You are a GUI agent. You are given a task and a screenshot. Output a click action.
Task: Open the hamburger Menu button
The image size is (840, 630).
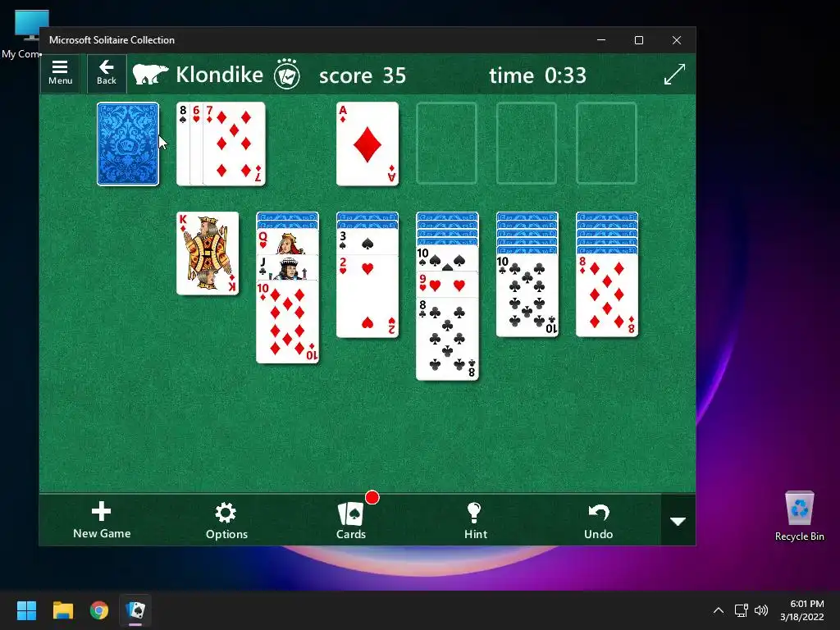pyautogui.click(x=60, y=73)
